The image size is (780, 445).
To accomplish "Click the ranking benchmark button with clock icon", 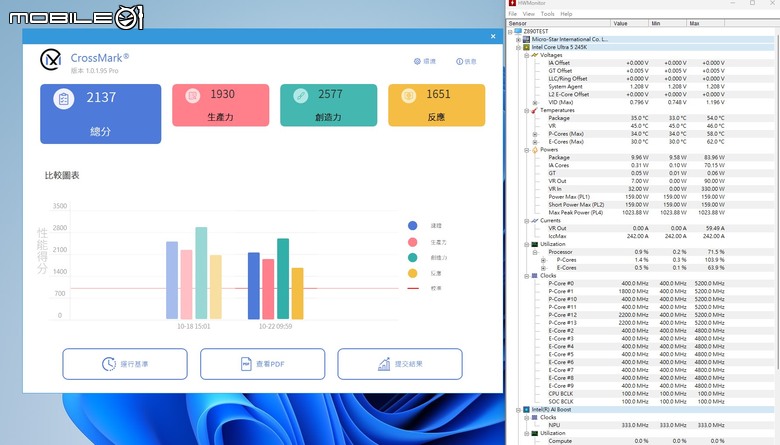I will coord(125,364).
